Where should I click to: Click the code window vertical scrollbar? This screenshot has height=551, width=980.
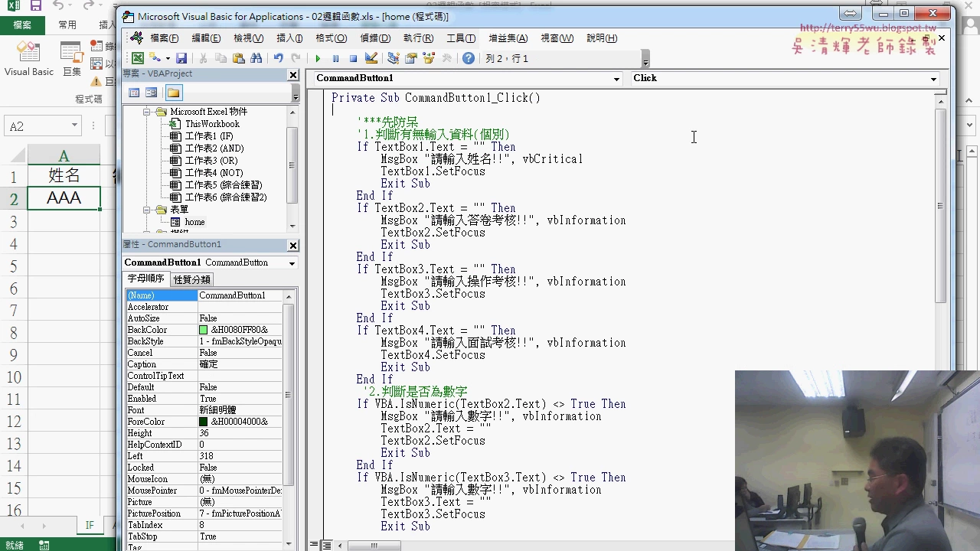[x=941, y=207]
